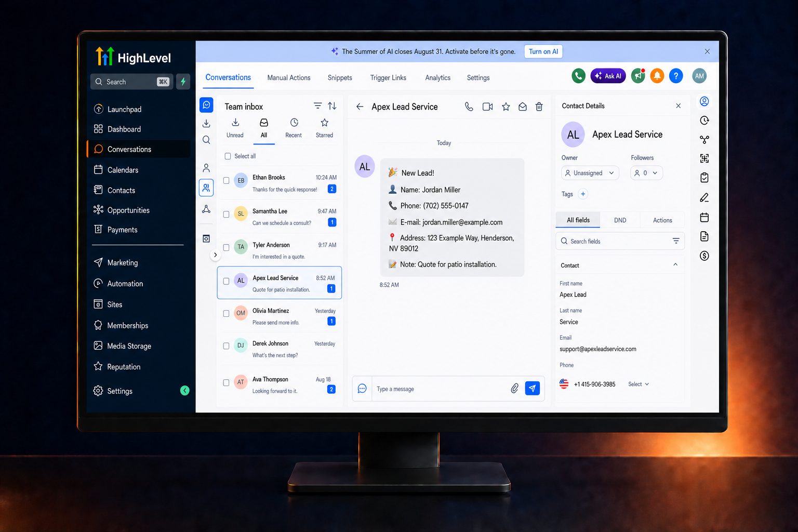
Task: Open the notes pencil icon in right rail
Action: pyautogui.click(x=704, y=197)
